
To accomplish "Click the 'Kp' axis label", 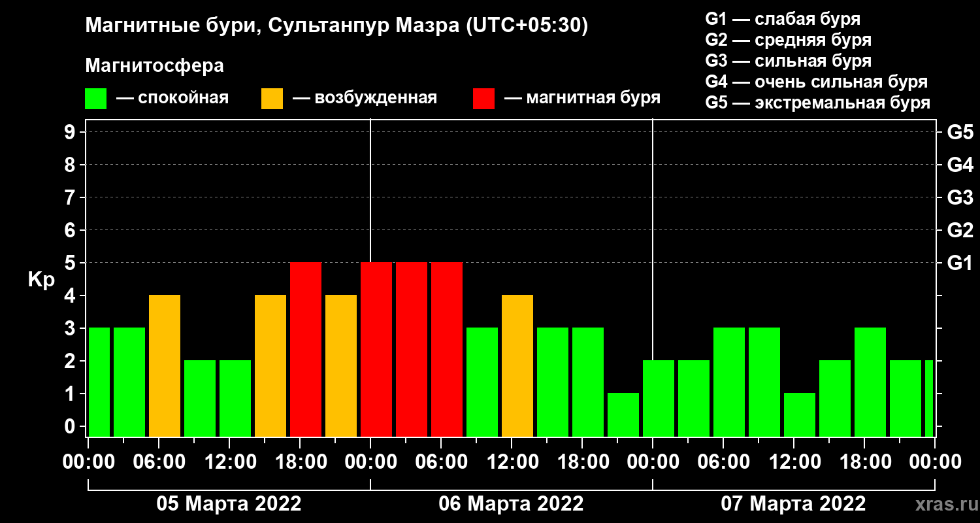I will pyautogui.click(x=41, y=280).
